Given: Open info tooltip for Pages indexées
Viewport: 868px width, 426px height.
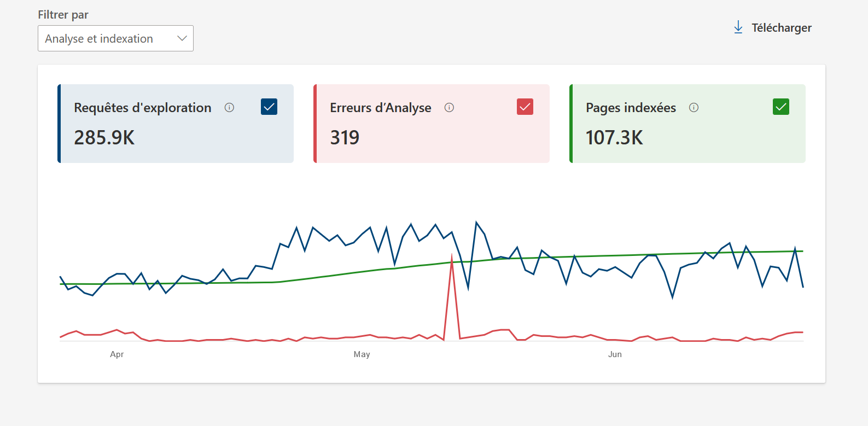Looking at the screenshot, I should point(694,108).
